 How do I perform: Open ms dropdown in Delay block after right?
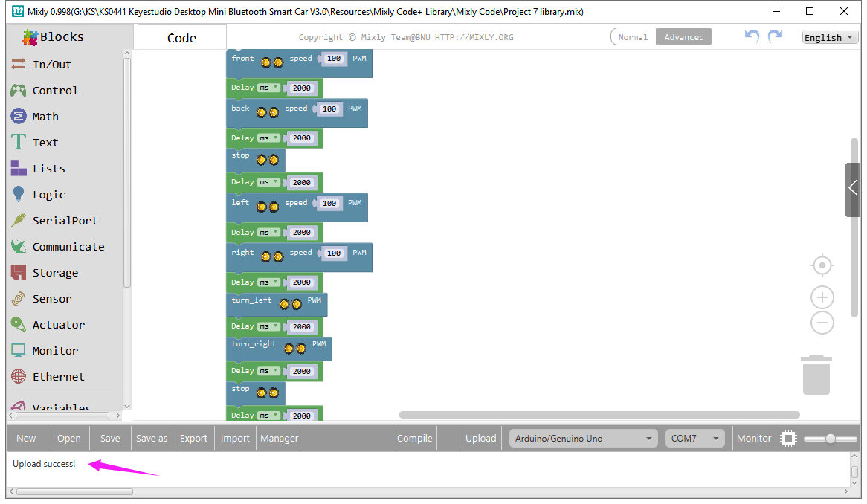[x=268, y=282]
